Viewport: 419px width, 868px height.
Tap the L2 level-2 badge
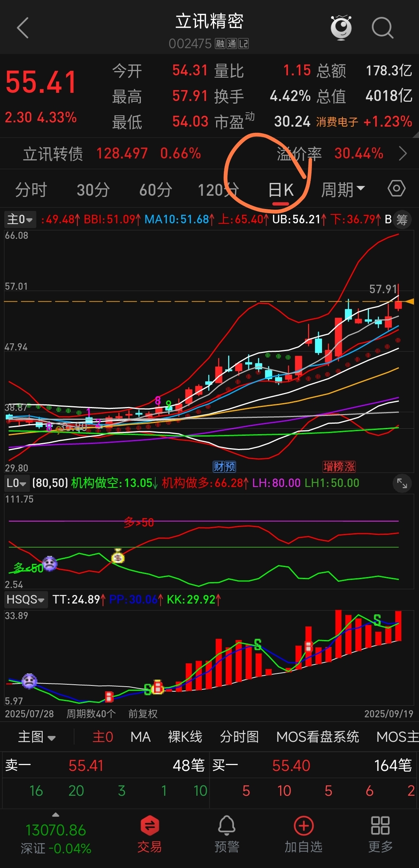pos(243,43)
